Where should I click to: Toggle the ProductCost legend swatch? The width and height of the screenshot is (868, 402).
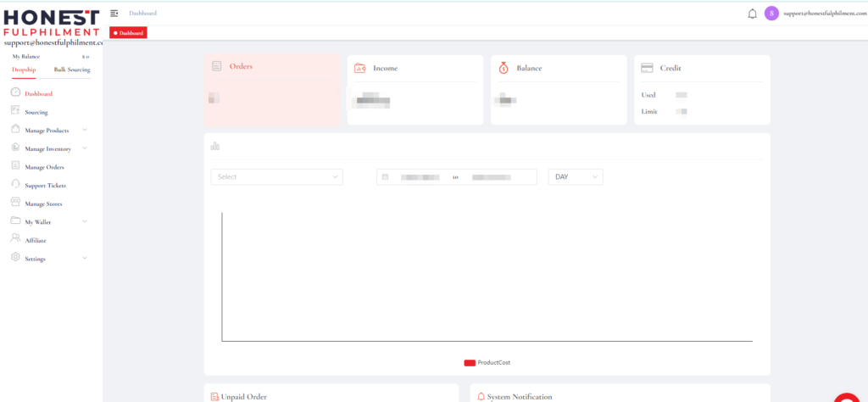tap(470, 362)
